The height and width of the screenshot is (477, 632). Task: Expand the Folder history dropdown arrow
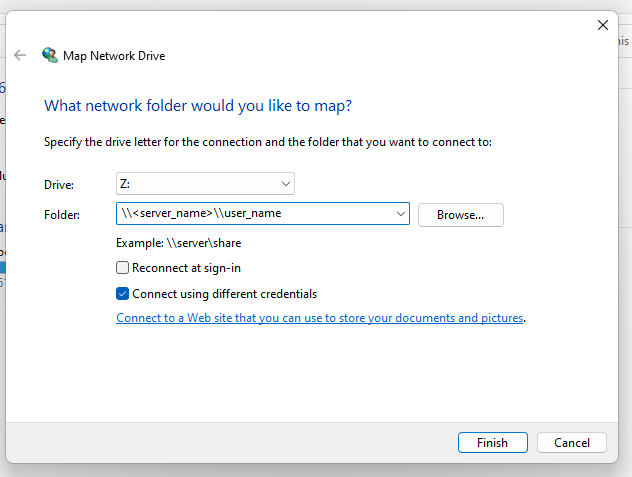click(x=400, y=213)
